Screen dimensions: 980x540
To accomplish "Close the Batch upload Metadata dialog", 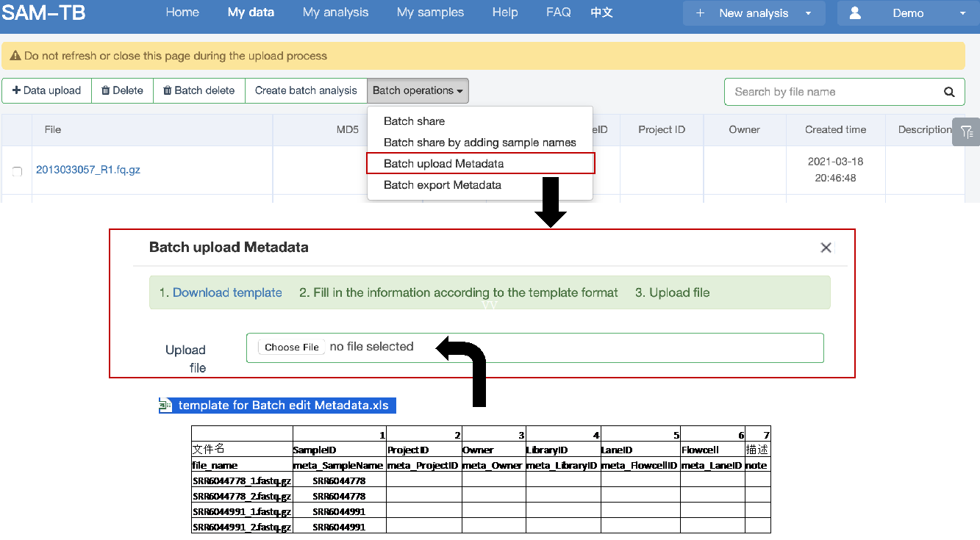I will [826, 248].
